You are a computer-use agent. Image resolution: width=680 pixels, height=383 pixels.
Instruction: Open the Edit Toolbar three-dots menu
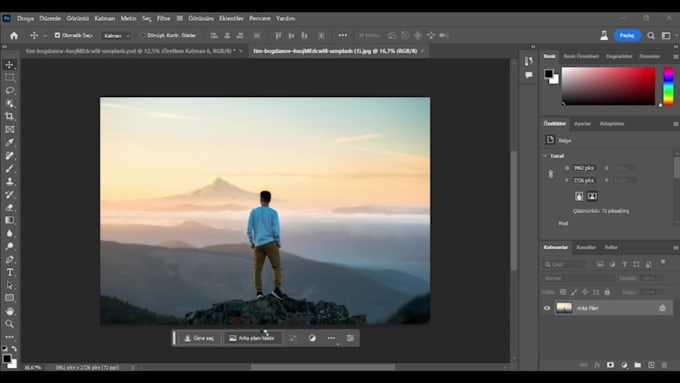click(x=10, y=337)
